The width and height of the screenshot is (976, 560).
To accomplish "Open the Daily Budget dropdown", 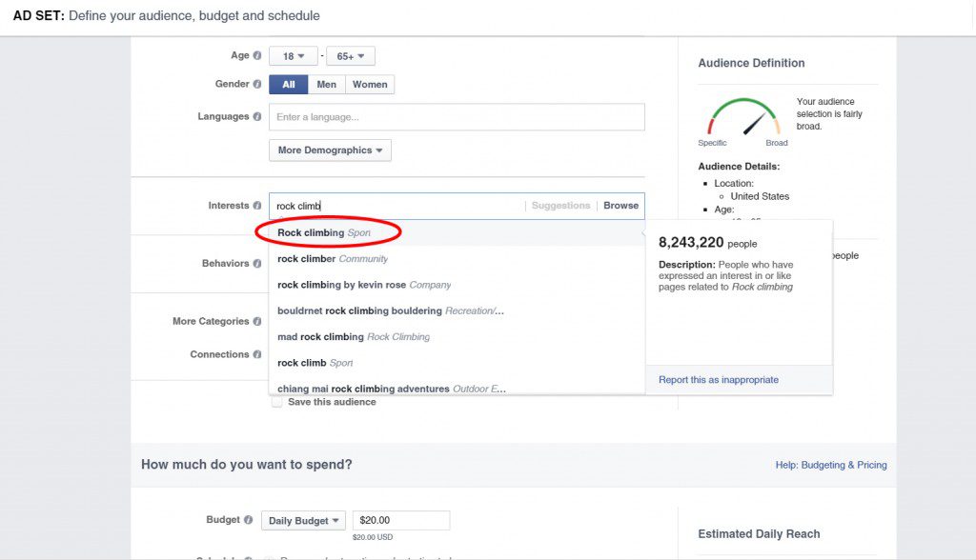I will point(303,520).
